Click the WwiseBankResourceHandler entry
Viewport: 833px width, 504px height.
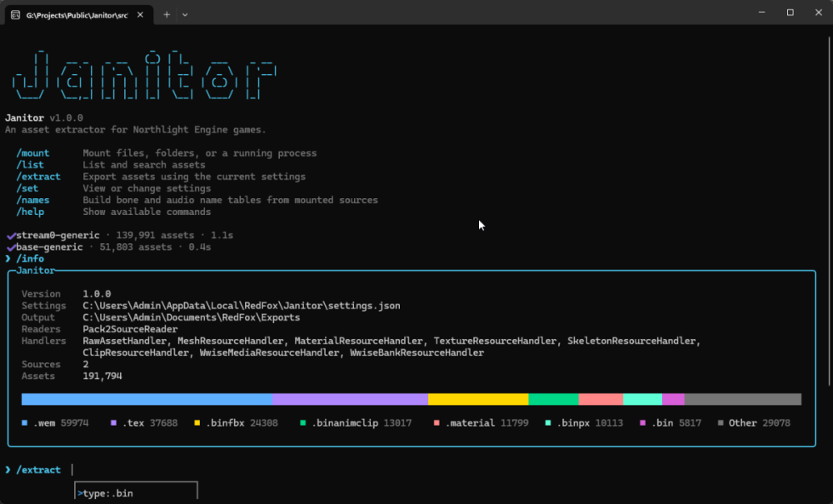(x=417, y=352)
